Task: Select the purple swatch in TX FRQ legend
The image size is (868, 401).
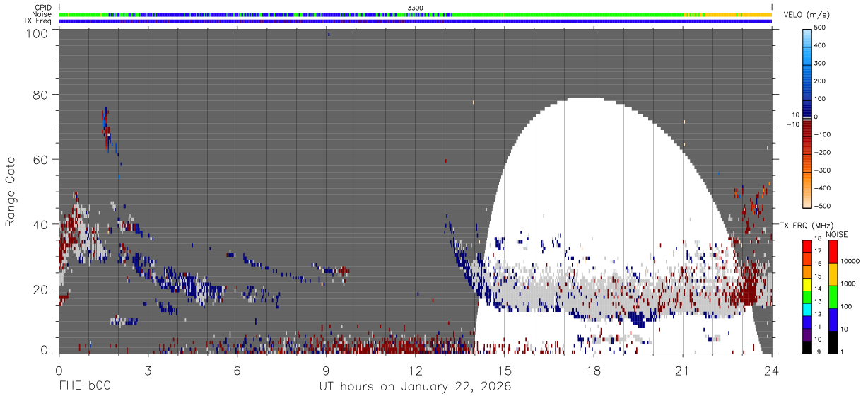Action: coord(807,335)
